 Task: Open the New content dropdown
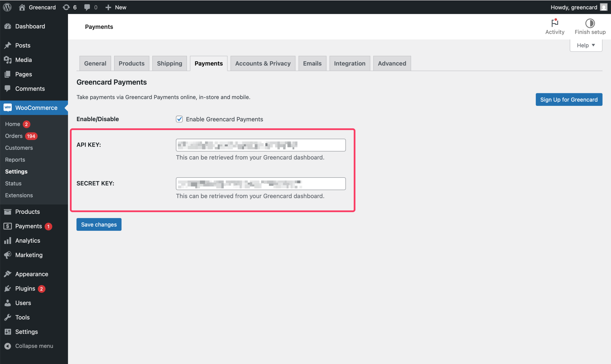tap(116, 7)
